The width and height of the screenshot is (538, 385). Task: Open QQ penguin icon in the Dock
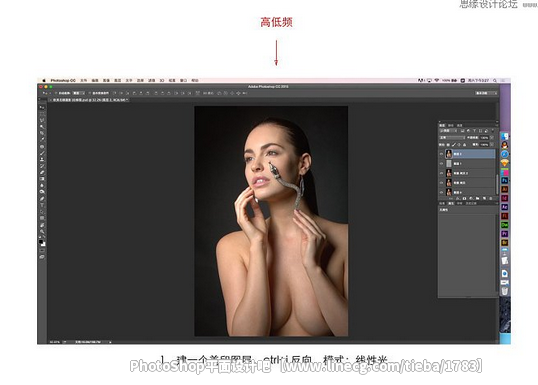505,145
